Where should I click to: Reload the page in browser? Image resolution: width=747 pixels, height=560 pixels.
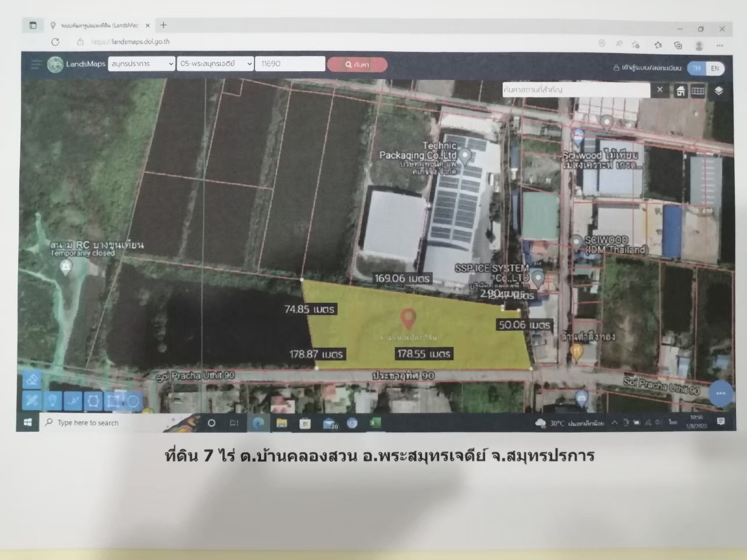click(55, 42)
